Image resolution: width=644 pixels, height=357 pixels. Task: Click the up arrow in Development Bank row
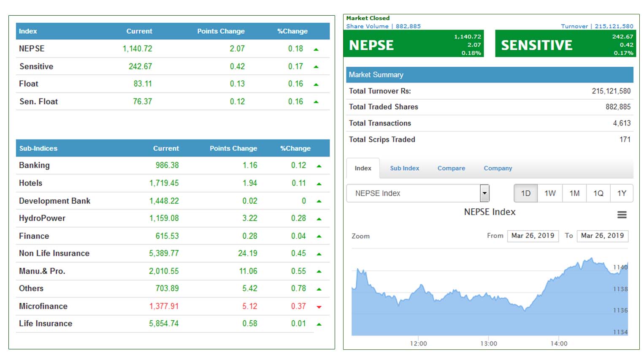[319, 201]
